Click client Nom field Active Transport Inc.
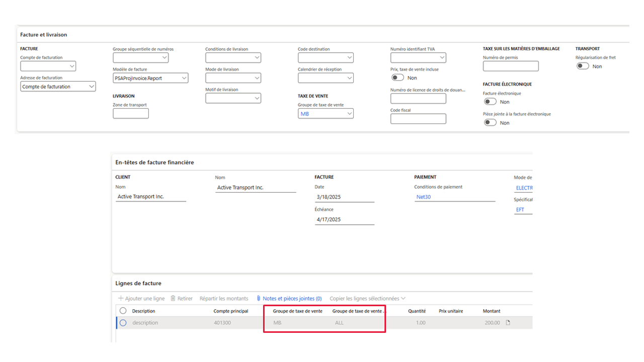 [x=151, y=197]
